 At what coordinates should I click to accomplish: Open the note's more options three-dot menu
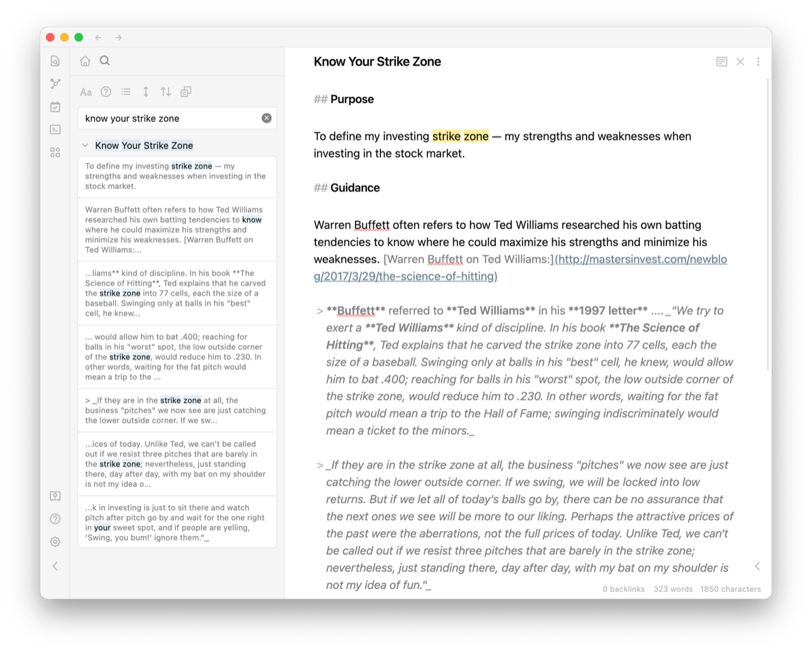click(758, 62)
